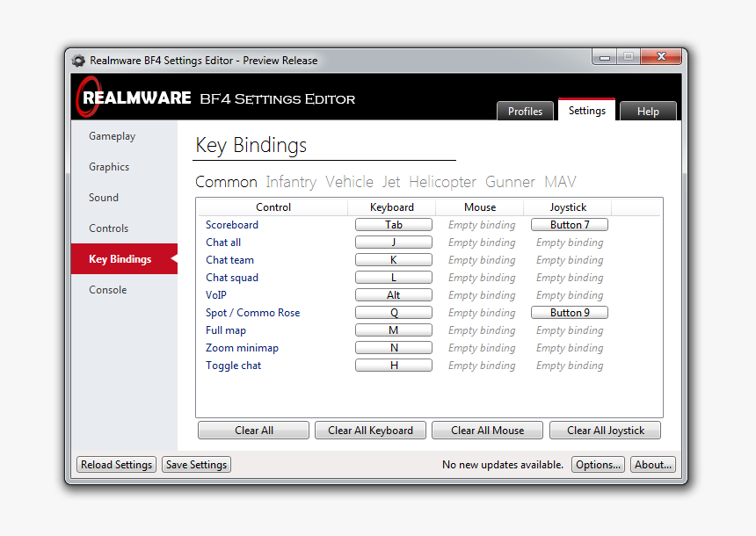Change the Scoreboard keyboard binding Tab
The width and height of the screenshot is (756, 536).
coord(393,225)
